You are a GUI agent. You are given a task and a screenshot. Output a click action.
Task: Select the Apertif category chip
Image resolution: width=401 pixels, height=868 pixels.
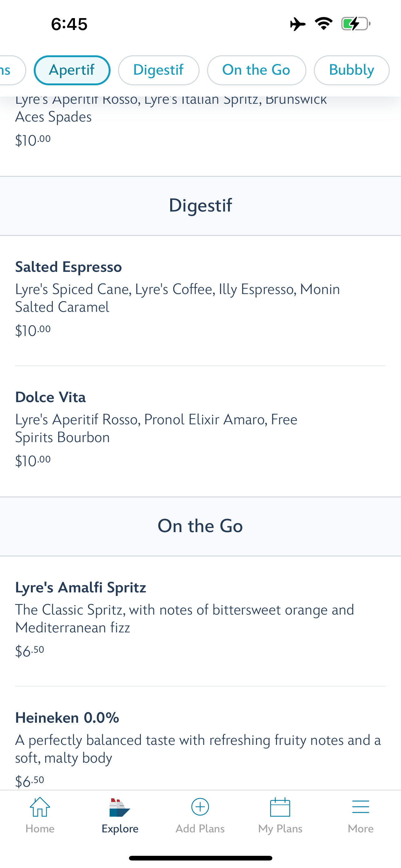(x=72, y=70)
